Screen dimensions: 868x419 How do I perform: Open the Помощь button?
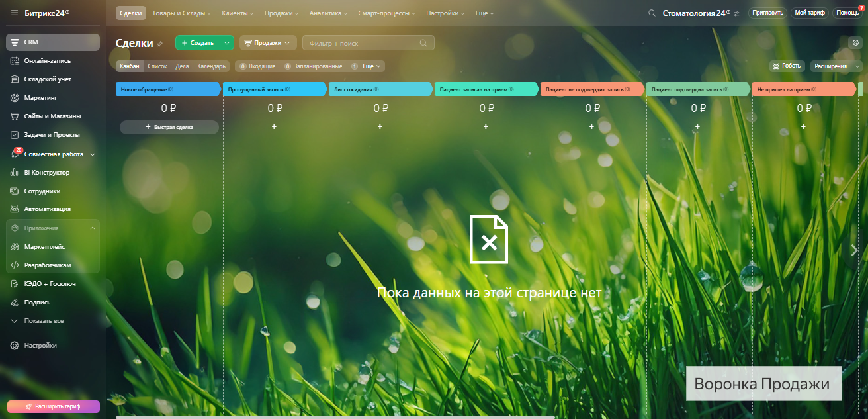click(x=847, y=13)
